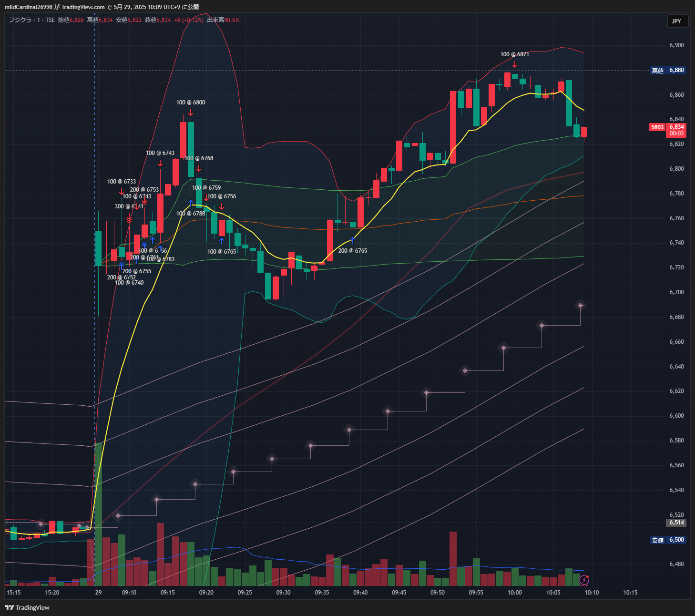This screenshot has width=695, height=616.
Task: Click the 15:20 time axis label
Action: click(x=52, y=593)
